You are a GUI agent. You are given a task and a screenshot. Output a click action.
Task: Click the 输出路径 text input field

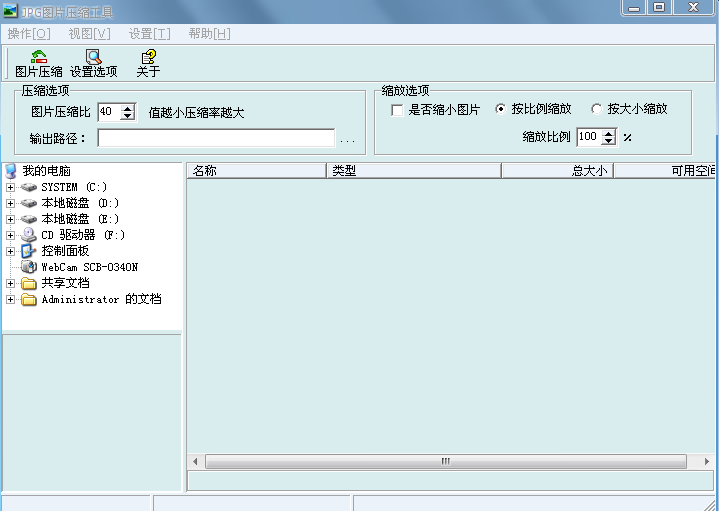[x=215, y=138]
